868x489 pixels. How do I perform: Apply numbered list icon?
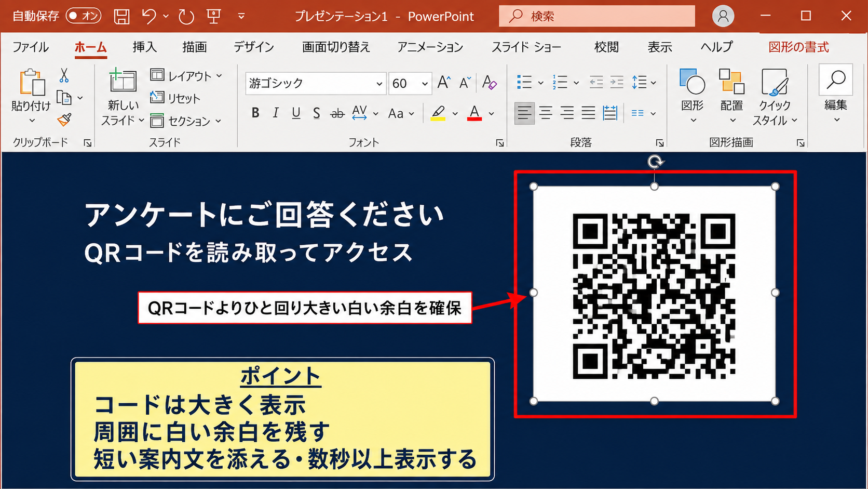(x=560, y=82)
